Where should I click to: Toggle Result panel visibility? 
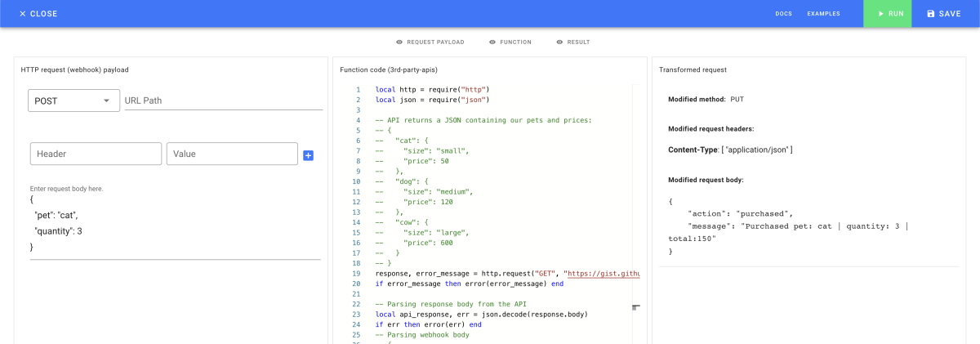point(572,42)
